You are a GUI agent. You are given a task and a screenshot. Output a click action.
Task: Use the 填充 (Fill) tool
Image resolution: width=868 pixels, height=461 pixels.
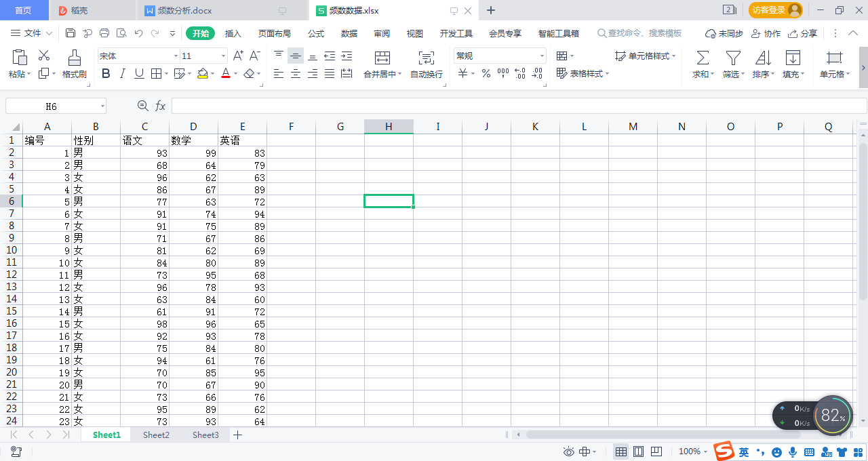pyautogui.click(x=792, y=64)
